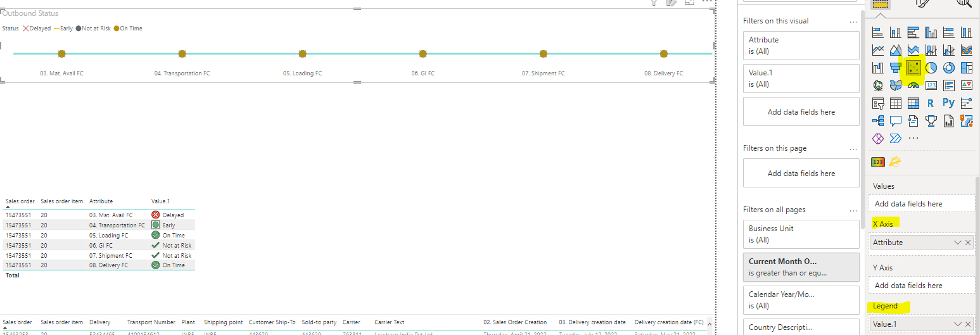Select the decomposition tree visual
The height and width of the screenshot is (335, 980).
pos(878,121)
